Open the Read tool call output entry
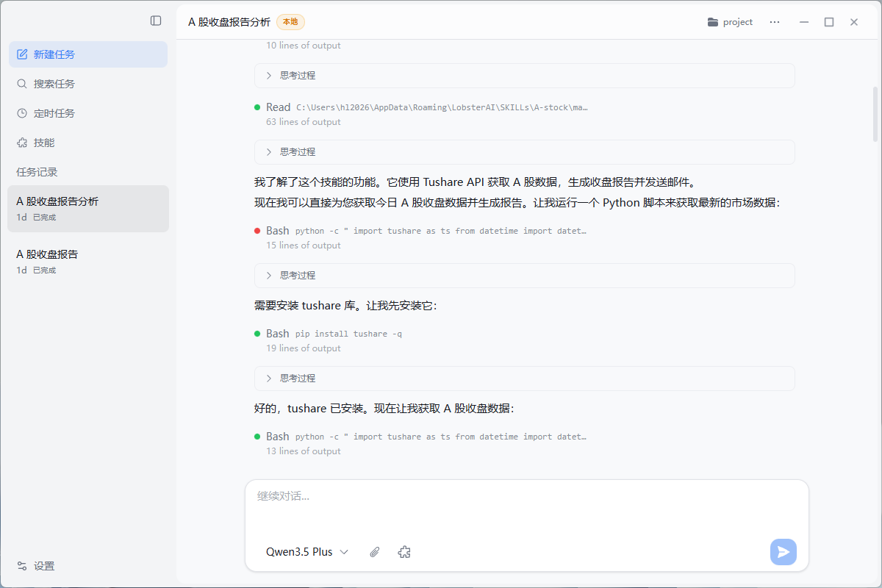 coord(426,107)
